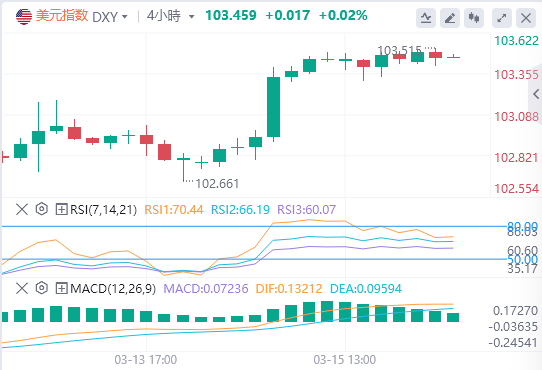Screen dimensions: 542x370
Task: Click the DIF:0.13212 value
Action: pyautogui.click(x=289, y=288)
